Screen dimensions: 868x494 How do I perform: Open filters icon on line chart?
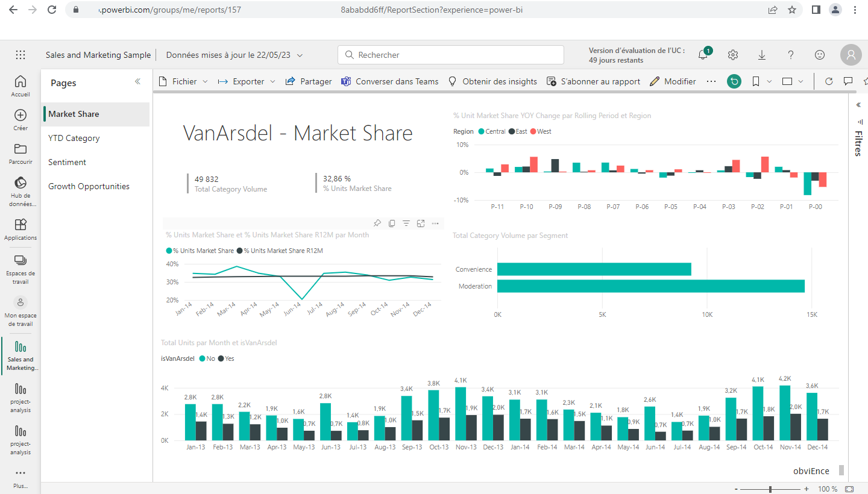click(x=406, y=224)
